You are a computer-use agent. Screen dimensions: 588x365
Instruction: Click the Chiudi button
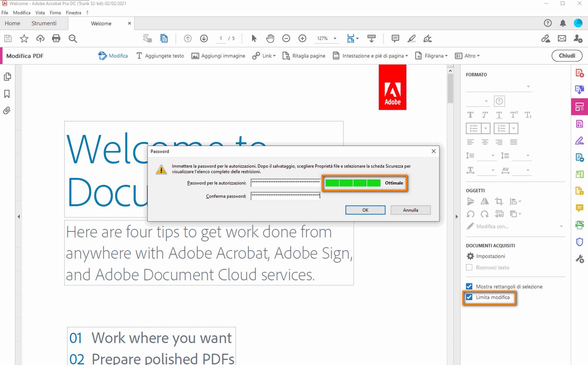pyautogui.click(x=567, y=56)
